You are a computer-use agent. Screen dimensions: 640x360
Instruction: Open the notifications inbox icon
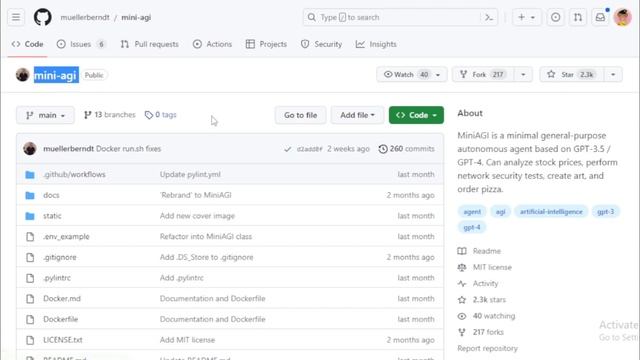click(x=600, y=17)
